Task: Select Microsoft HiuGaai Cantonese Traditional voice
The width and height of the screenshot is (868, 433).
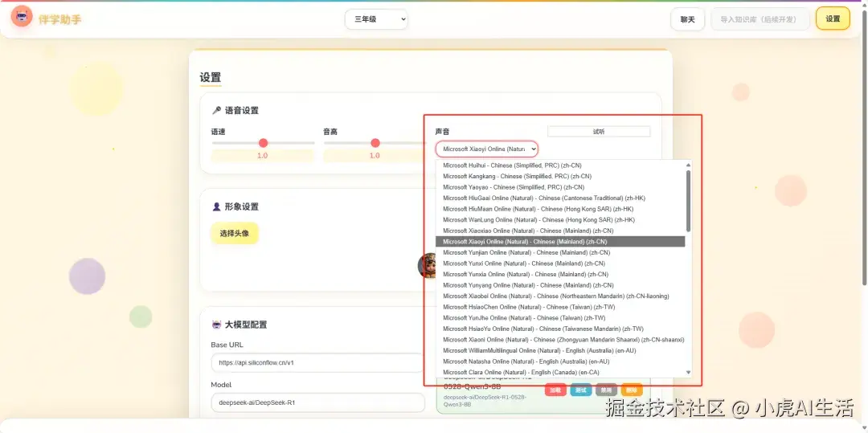Action: pos(560,198)
